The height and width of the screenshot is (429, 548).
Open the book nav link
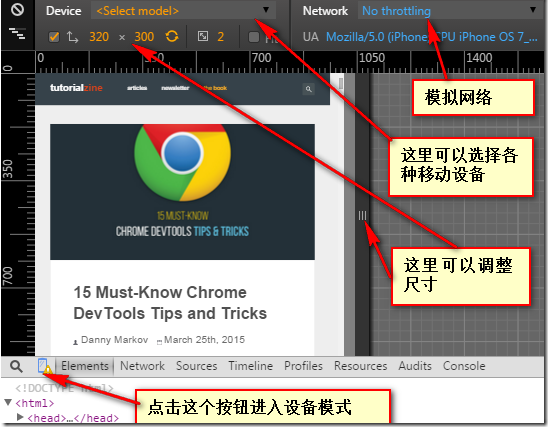[215, 88]
